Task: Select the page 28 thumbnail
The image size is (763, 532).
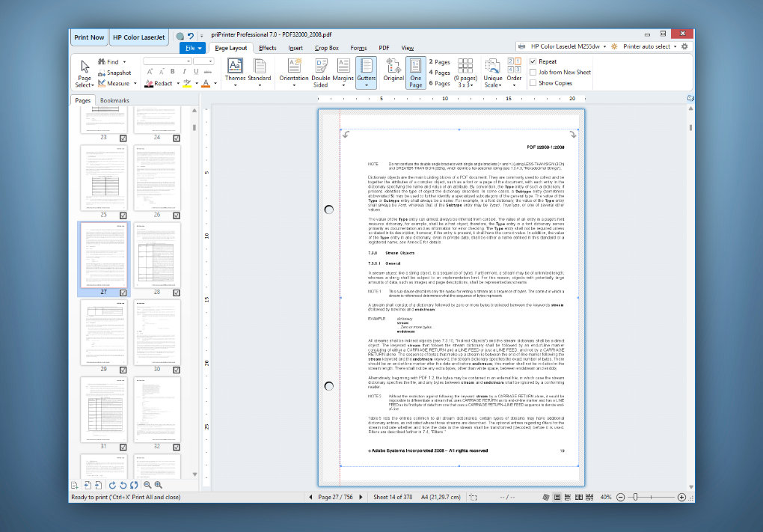Action: 156,255
